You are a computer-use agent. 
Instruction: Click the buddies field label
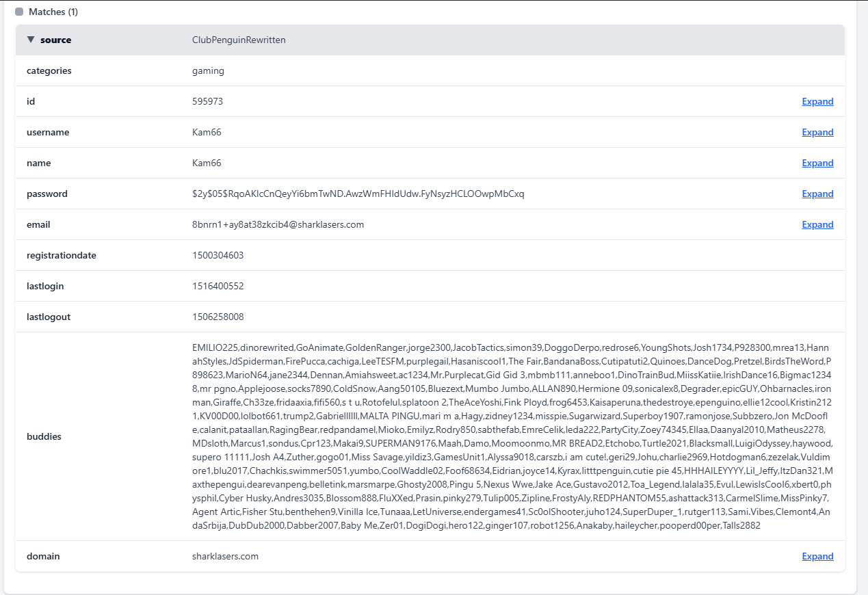pos(44,436)
